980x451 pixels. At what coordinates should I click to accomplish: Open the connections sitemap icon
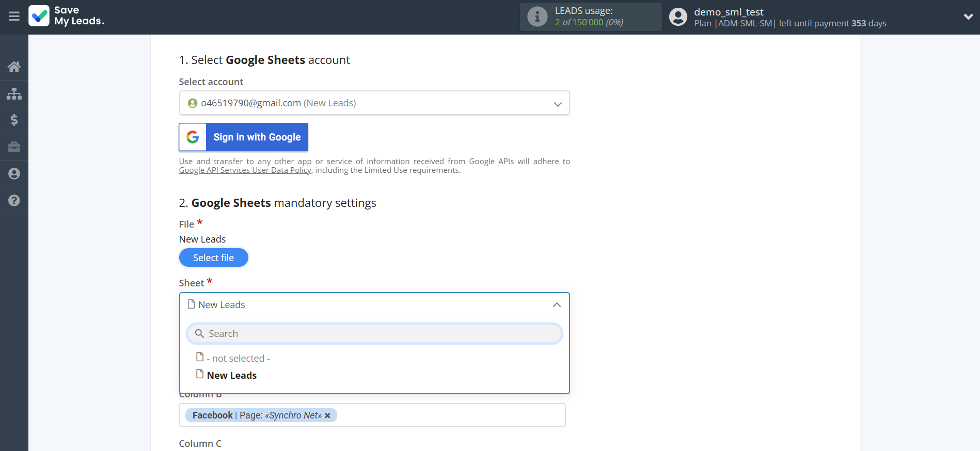(14, 93)
